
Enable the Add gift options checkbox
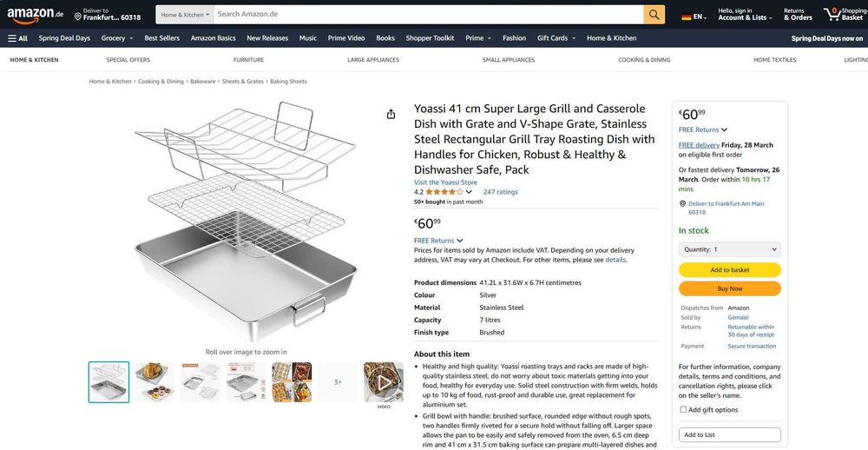click(683, 409)
